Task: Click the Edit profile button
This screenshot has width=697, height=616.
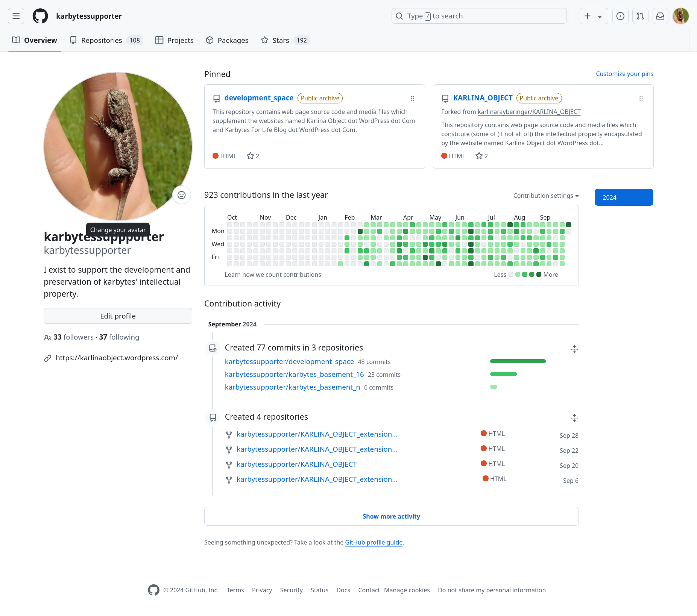Action: pyautogui.click(x=118, y=316)
